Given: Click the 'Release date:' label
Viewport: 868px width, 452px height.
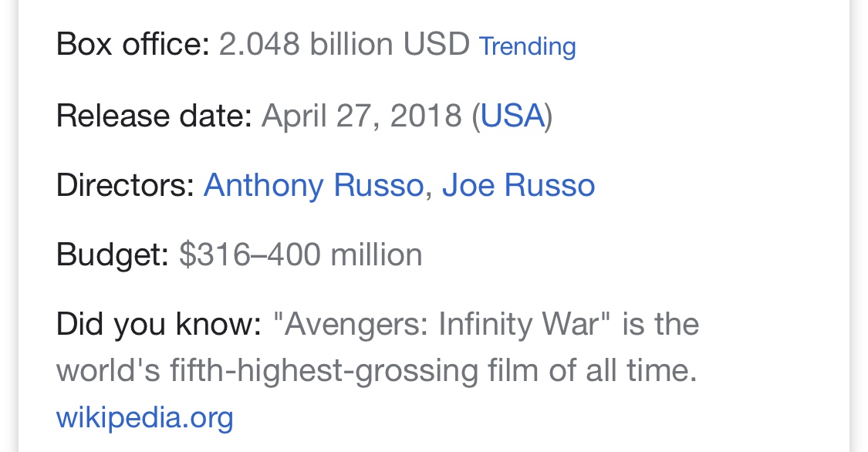Looking at the screenshot, I should 154,116.
